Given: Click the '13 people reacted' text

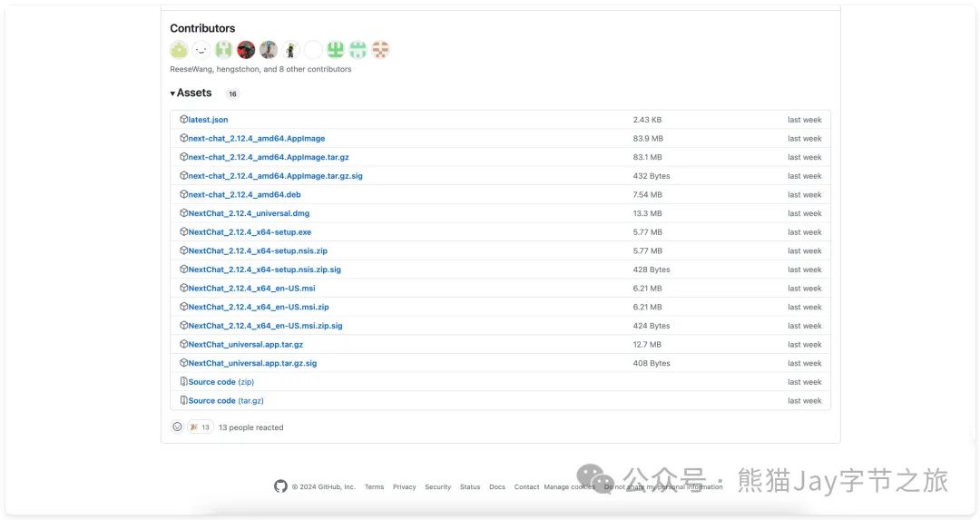Looking at the screenshot, I should coord(251,427).
